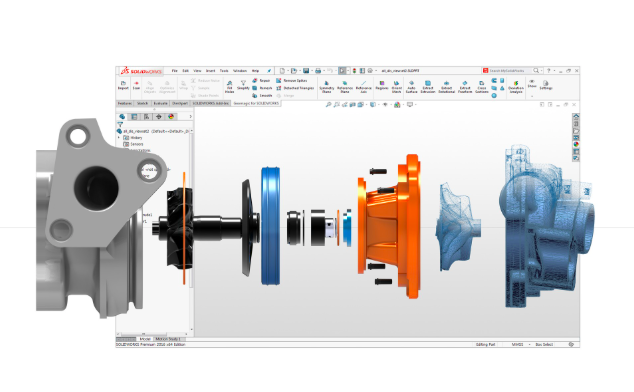The height and width of the screenshot is (392, 634).
Task: Open the Edit menu
Action: pyautogui.click(x=186, y=71)
